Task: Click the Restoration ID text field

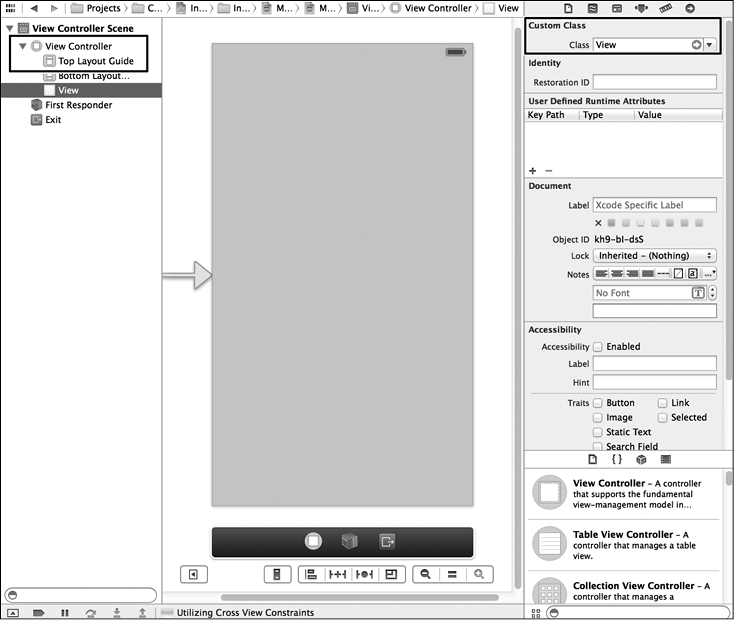Action: click(x=654, y=82)
